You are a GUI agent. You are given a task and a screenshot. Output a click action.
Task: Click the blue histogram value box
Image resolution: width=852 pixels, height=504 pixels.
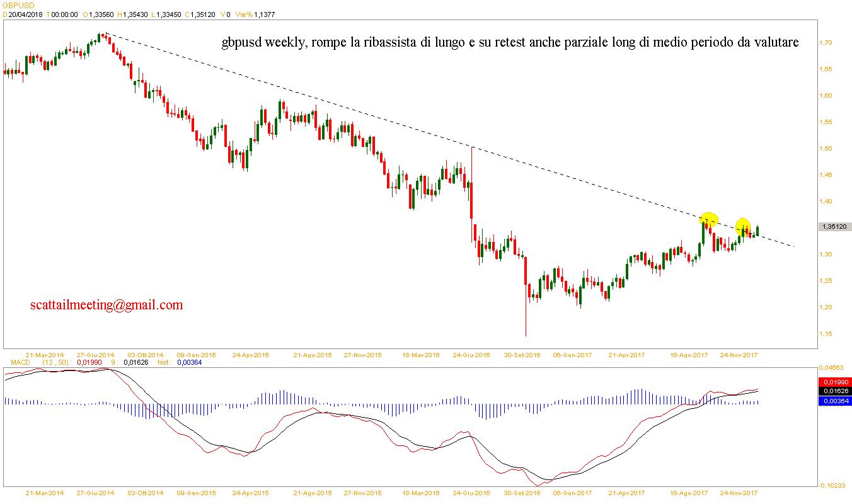pos(834,401)
